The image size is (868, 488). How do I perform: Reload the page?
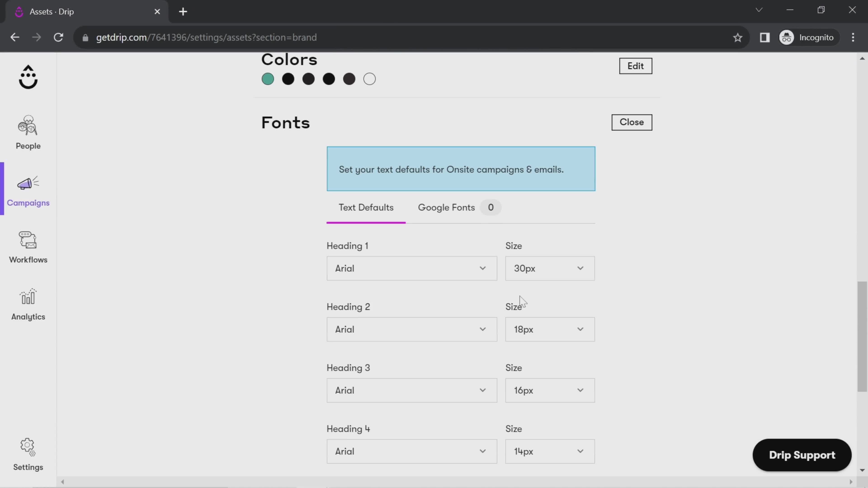[x=59, y=37]
